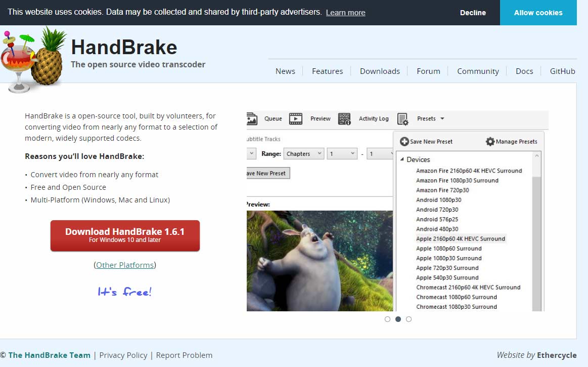Click the Queue picture icon in screenshot toolbar
Viewport: 588px width, 367px height.
pyautogui.click(x=252, y=118)
